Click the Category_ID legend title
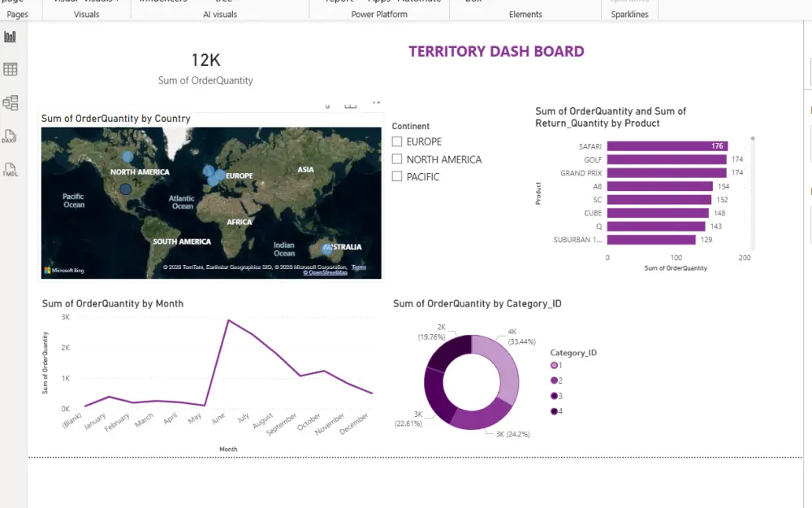 click(573, 353)
